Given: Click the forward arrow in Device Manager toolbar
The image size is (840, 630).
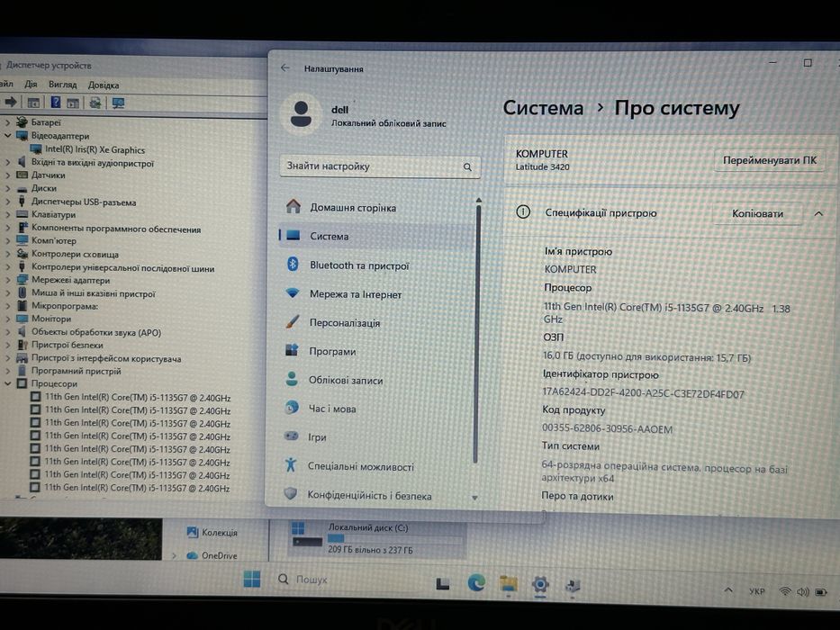Looking at the screenshot, I should point(10,102).
